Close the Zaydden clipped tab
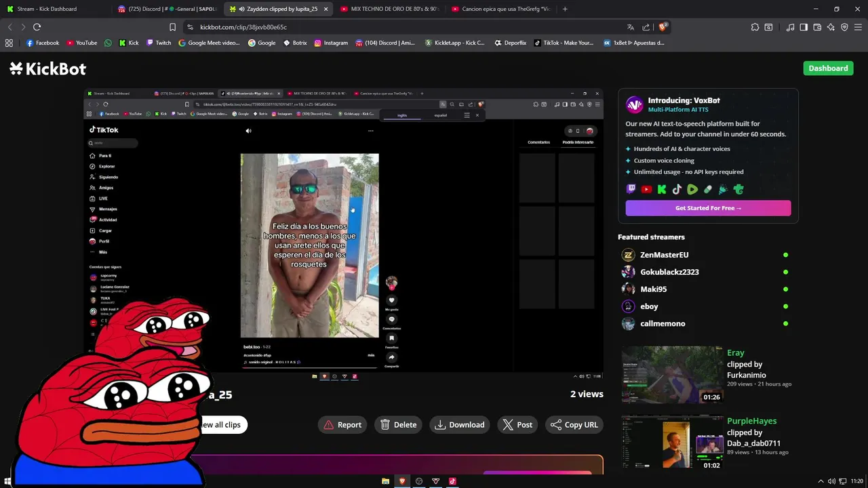 pos(326,9)
